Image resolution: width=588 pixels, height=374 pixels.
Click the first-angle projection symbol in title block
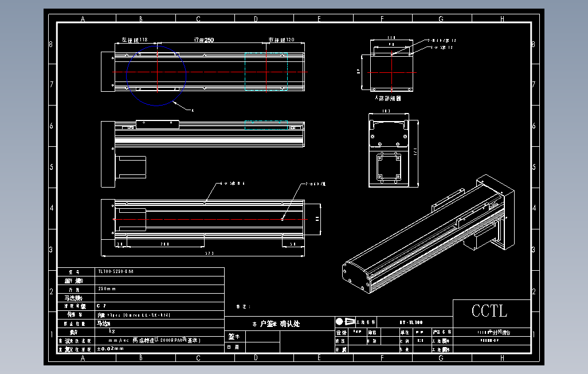[x=345, y=321]
